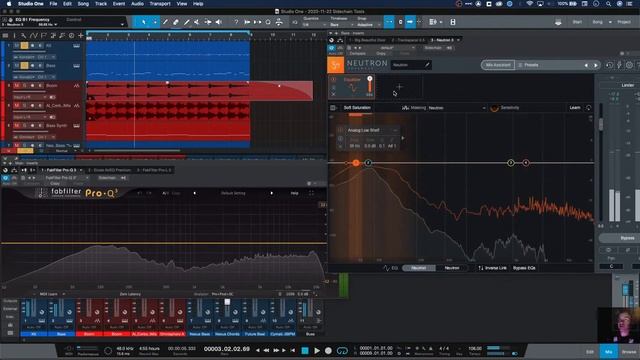Adjust the Equalizer module orange level slider
This screenshot has width=640, height=360.
(370, 85)
